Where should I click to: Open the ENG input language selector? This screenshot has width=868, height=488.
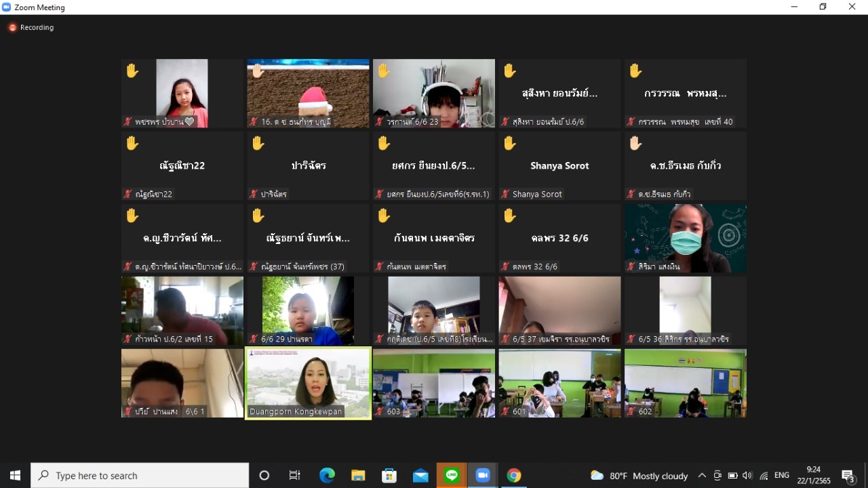(782, 476)
